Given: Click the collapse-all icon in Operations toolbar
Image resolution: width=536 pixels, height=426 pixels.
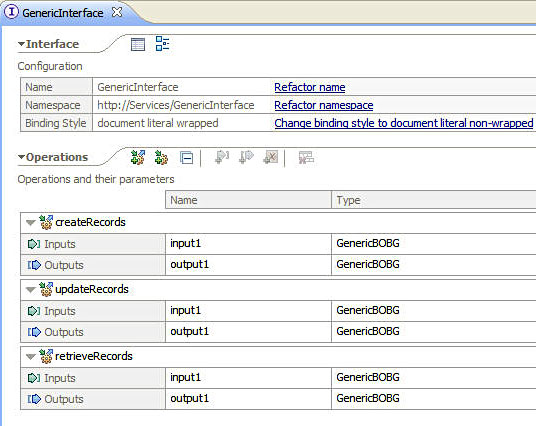Looking at the screenshot, I should tap(186, 158).
